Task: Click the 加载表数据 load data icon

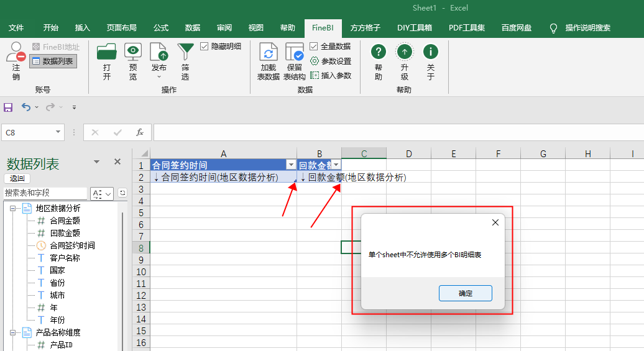Action: point(269,52)
